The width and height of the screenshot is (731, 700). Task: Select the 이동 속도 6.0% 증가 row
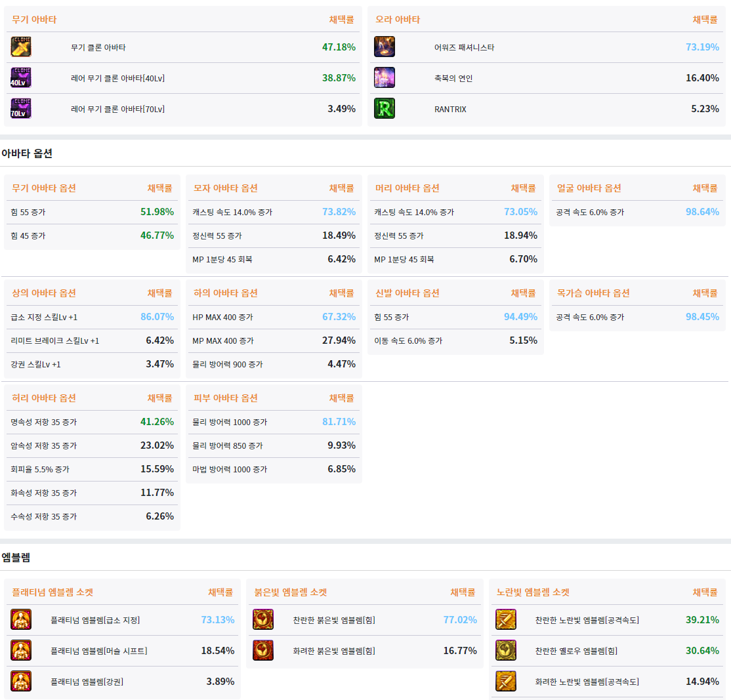(408, 341)
